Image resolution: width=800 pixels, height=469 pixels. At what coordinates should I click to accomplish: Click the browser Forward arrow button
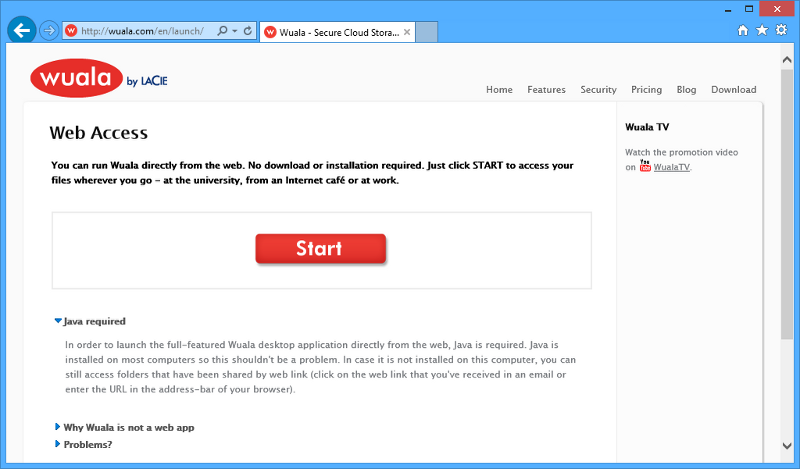click(x=49, y=31)
